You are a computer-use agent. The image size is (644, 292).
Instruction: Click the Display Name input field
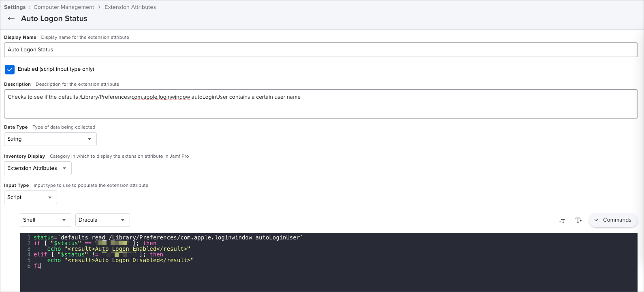click(321, 50)
